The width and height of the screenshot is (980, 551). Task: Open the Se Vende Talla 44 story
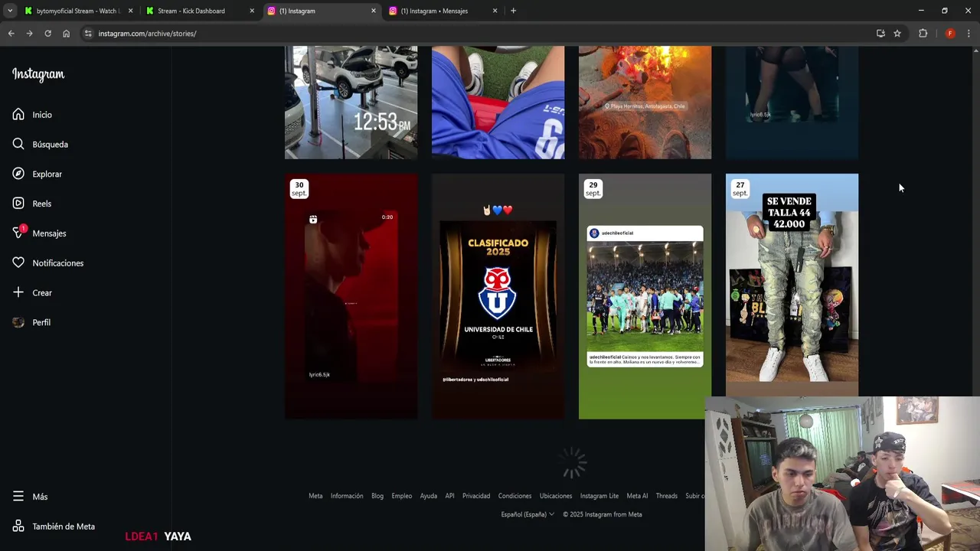coord(792,285)
